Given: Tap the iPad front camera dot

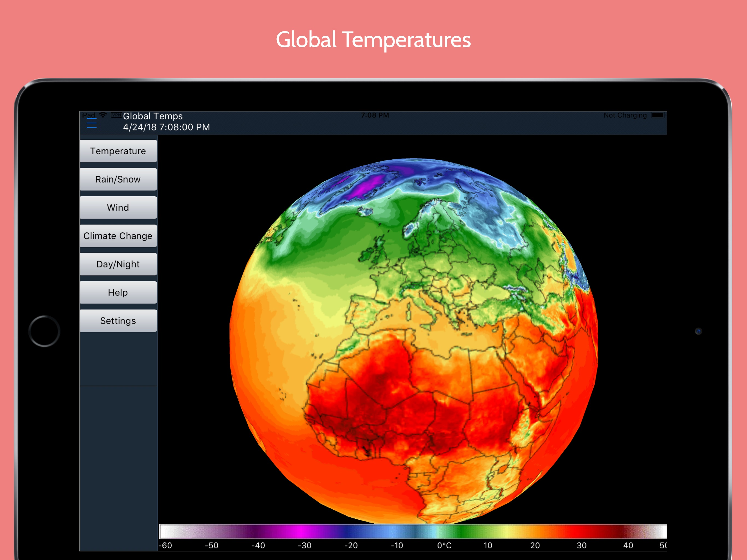Looking at the screenshot, I should coord(698,331).
